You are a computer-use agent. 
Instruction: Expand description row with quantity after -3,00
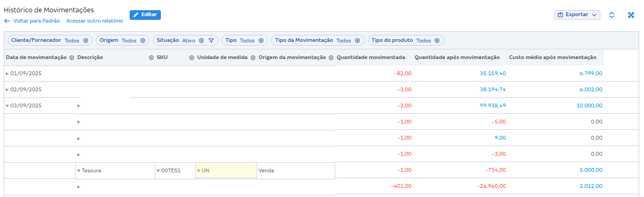pyautogui.click(x=79, y=155)
